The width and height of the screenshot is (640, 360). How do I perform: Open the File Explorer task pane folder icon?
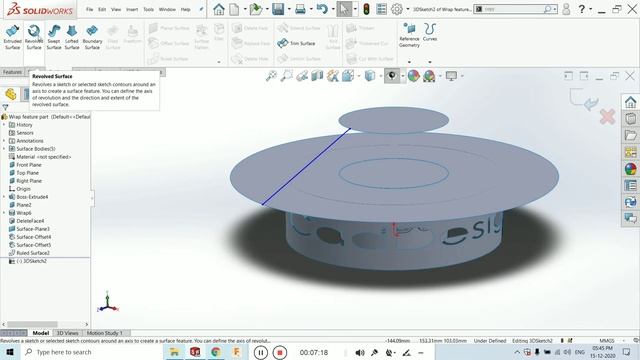tap(631, 136)
